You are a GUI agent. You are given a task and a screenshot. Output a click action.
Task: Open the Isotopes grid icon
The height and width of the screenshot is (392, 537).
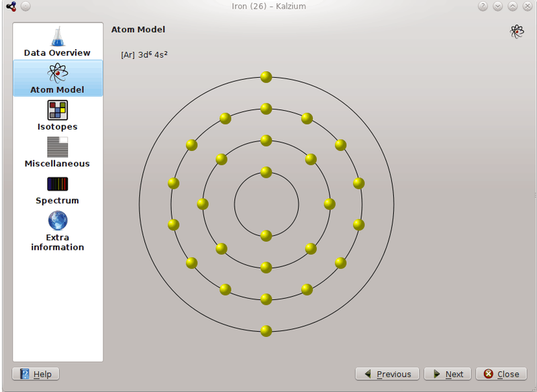coord(58,110)
